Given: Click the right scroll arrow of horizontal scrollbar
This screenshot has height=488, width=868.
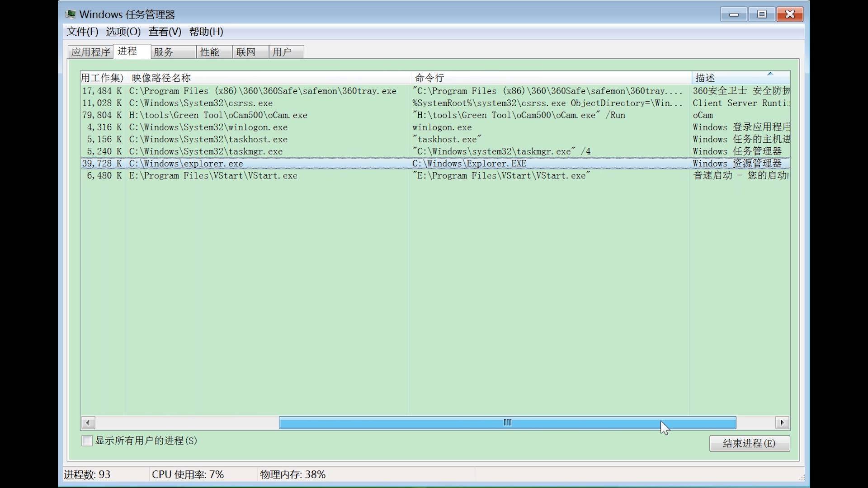Looking at the screenshot, I should [x=782, y=423].
